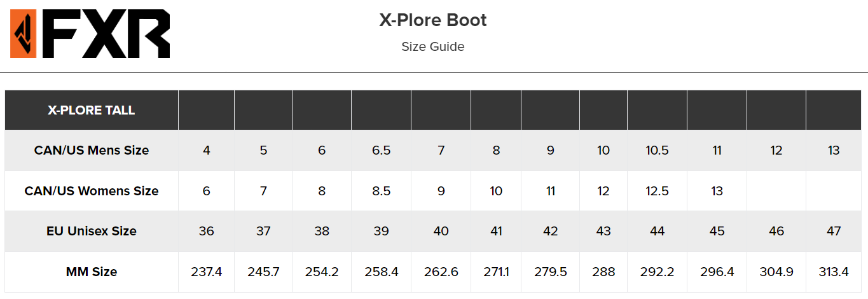Select the X-Plore Boot title
Image resolution: width=868 pixels, height=299 pixels.
(x=433, y=20)
